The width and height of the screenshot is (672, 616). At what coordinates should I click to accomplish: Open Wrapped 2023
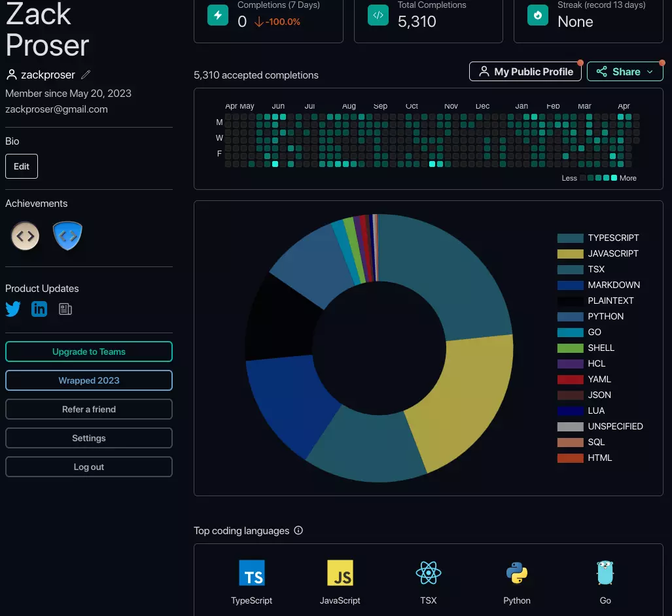88,380
